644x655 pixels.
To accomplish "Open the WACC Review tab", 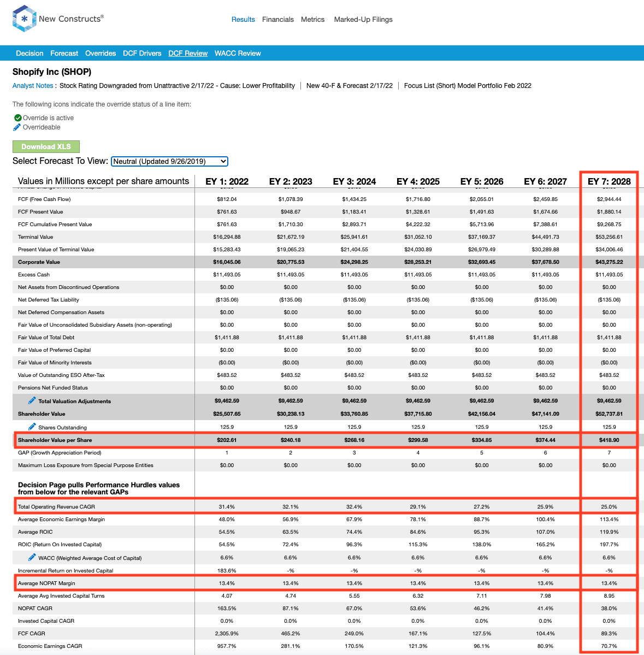I will (238, 53).
